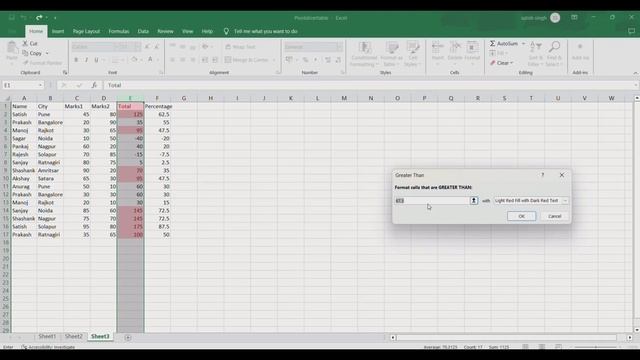Switch to Sheet2 tab

(x=73, y=336)
